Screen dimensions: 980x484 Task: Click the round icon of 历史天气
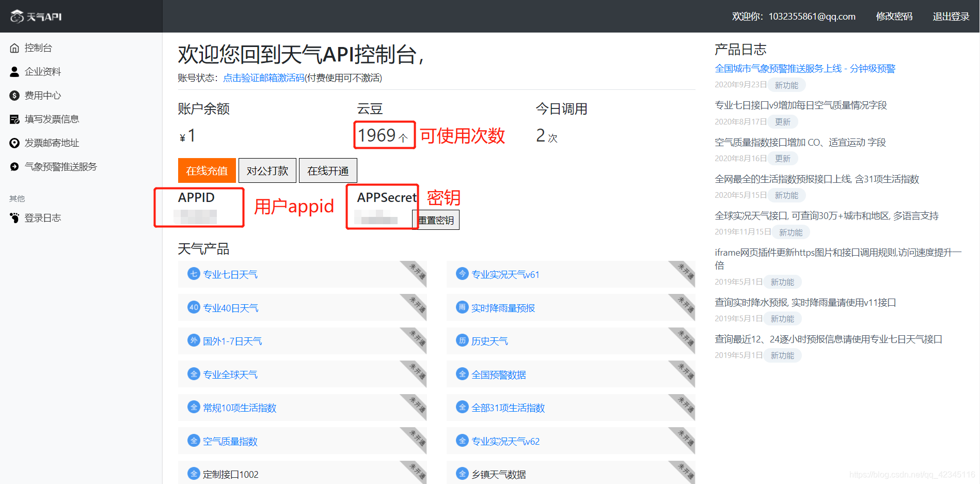coord(462,340)
